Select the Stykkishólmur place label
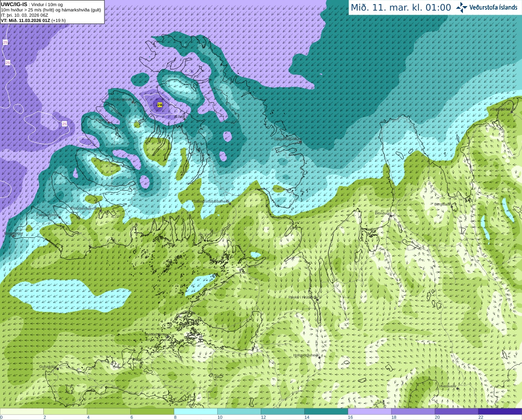The height and width of the screenshot is (420, 522). tap(156, 334)
